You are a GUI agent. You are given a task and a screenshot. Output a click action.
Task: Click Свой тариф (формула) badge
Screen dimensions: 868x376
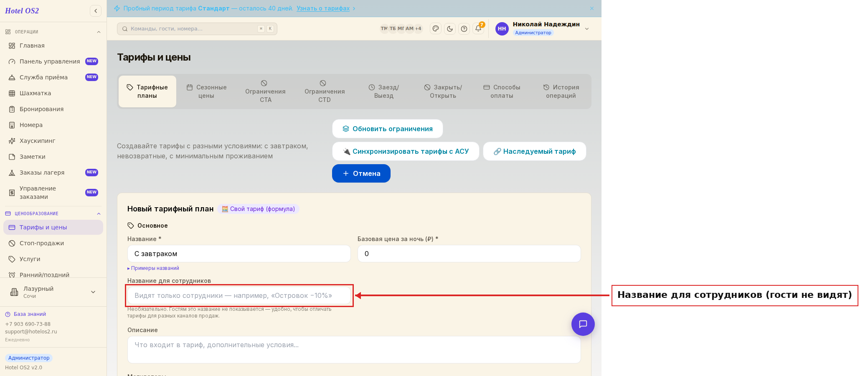point(258,209)
